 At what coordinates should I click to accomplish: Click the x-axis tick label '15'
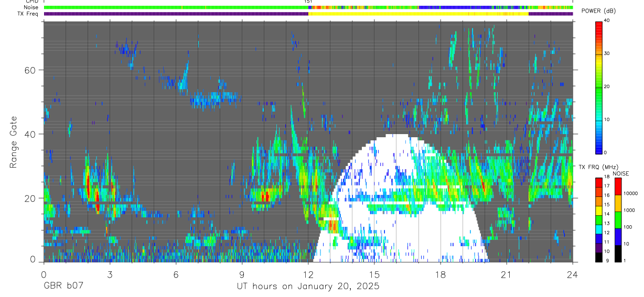[x=374, y=274]
